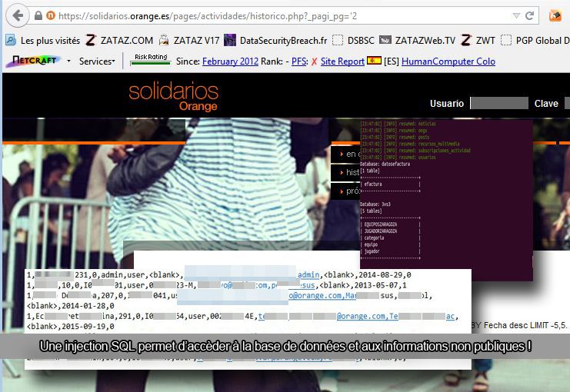Click '<blank>,2015-09-19,0' data line
The width and height of the screenshot is (570, 392).
(x=71, y=326)
